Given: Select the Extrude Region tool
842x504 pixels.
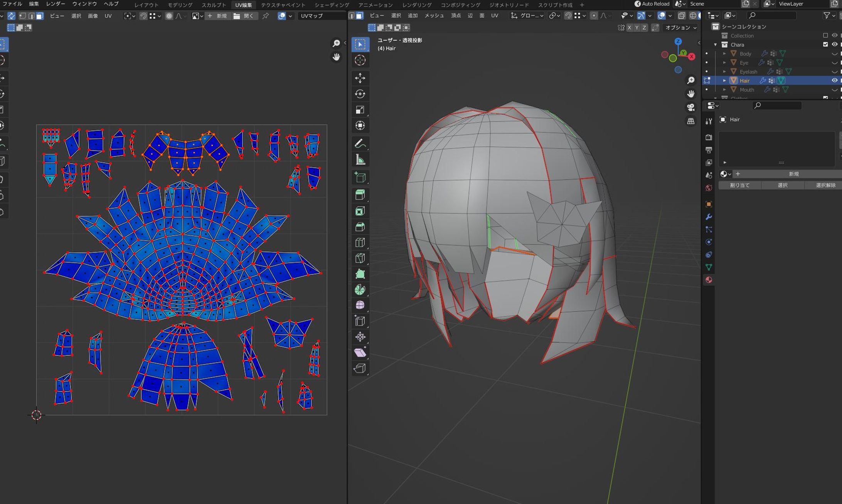Looking at the screenshot, I should 360,195.
